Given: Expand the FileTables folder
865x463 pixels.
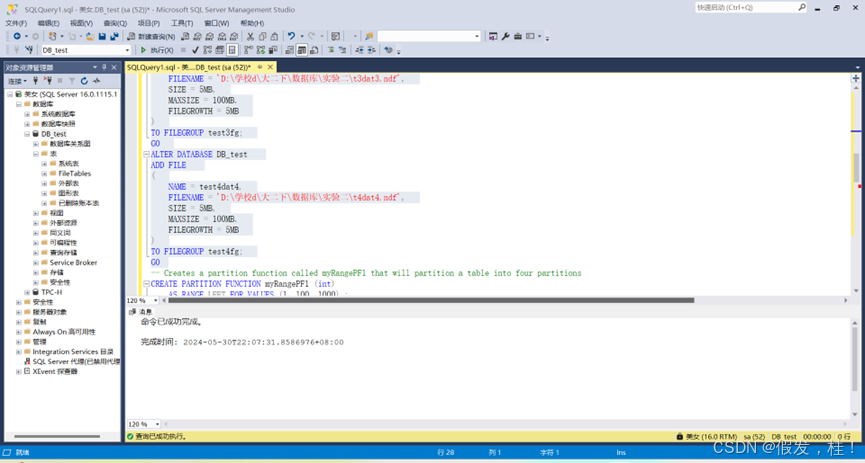Looking at the screenshot, I should (x=44, y=173).
